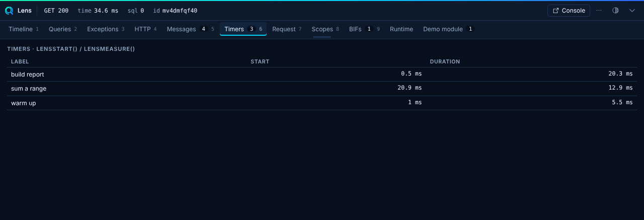Screen dimensions: 644x220
Task: Switch to the Messages tab
Action: [x=190, y=29]
